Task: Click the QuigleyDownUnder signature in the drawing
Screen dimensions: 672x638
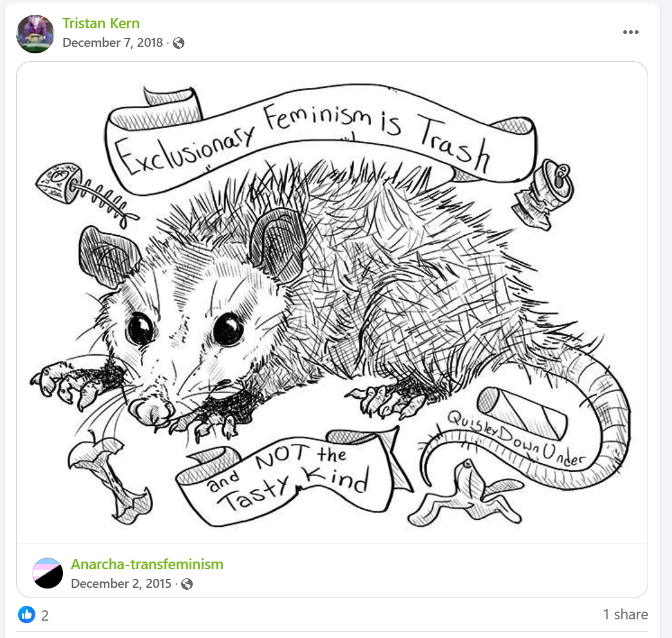Action: (516, 438)
